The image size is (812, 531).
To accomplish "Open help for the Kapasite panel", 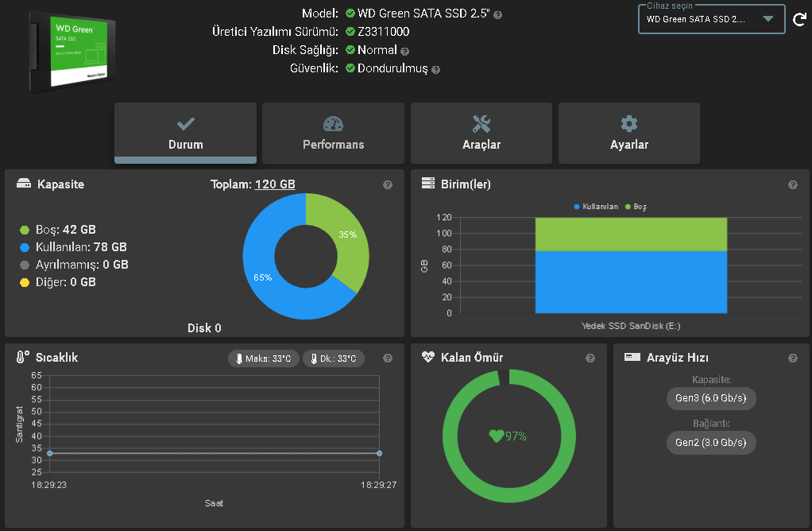I will (388, 185).
